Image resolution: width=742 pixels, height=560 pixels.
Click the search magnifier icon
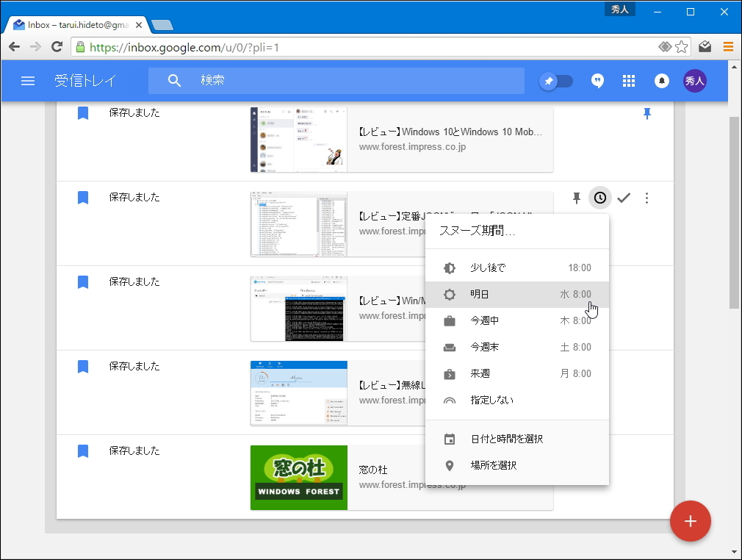pos(174,81)
